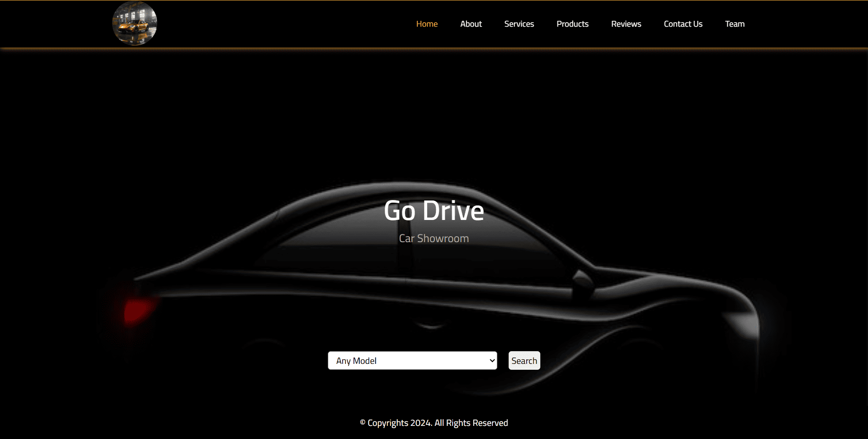Click the copyright notice text
This screenshot has width=868, height=439.
434,422
